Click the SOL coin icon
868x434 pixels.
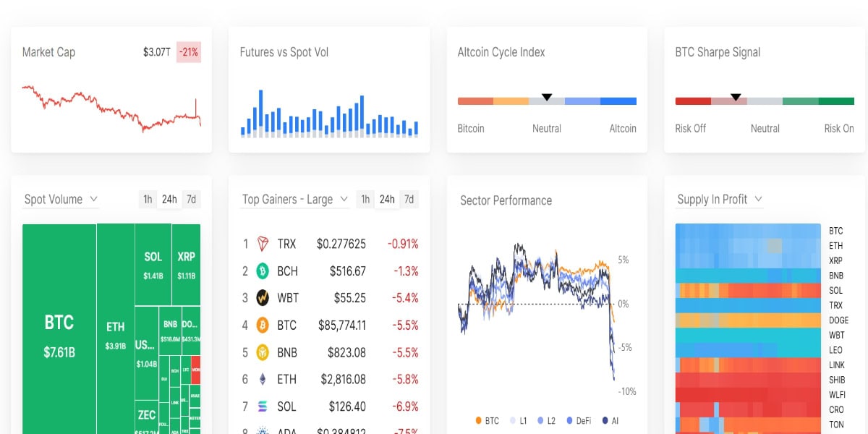263,407
